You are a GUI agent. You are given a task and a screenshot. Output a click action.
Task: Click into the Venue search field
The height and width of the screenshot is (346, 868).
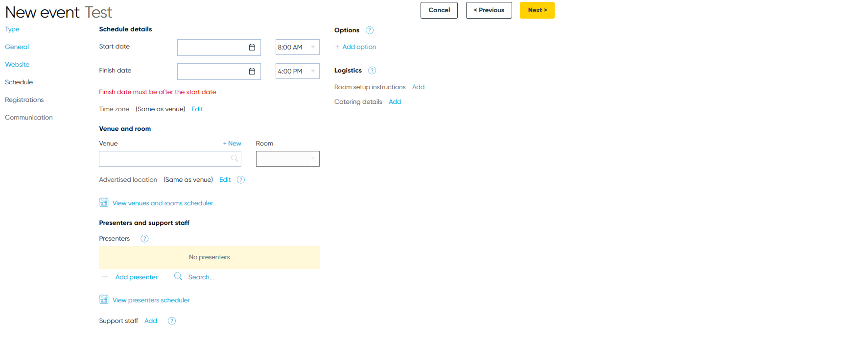tap(170, 159)
